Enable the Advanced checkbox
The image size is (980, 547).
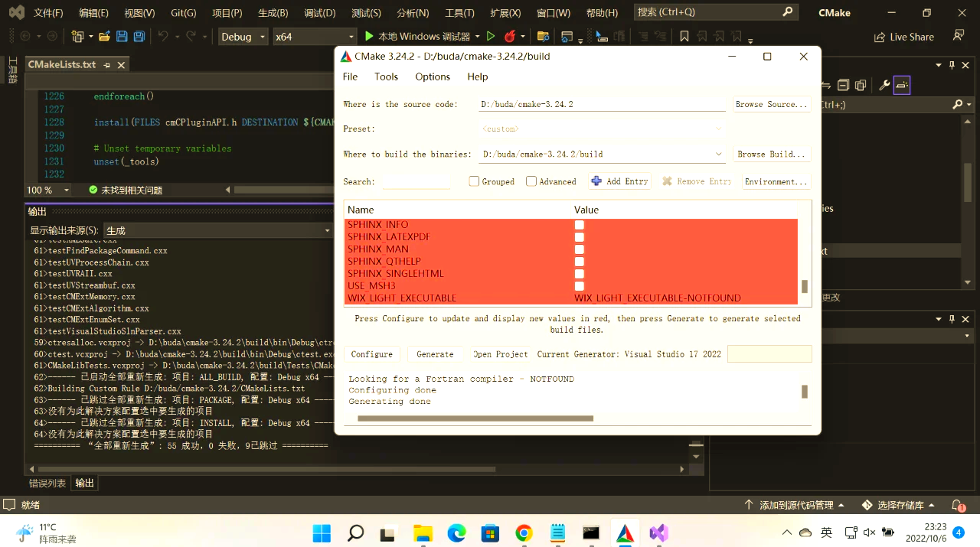coord(531,181)
